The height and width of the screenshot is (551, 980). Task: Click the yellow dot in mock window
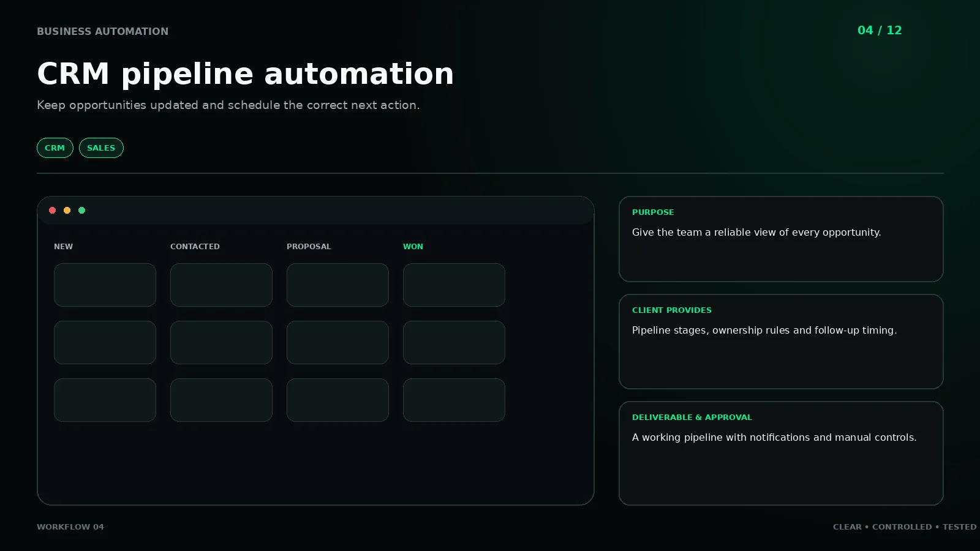click(x=67, y=210)
